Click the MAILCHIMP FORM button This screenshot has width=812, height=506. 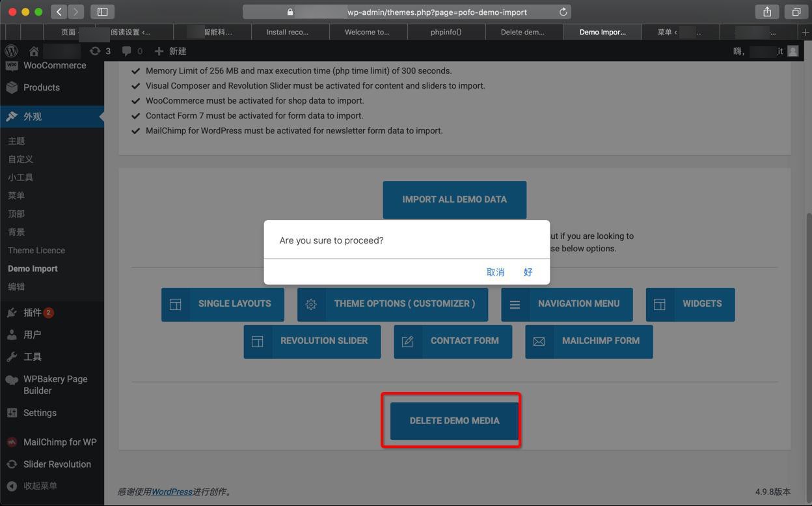point(589,341)
